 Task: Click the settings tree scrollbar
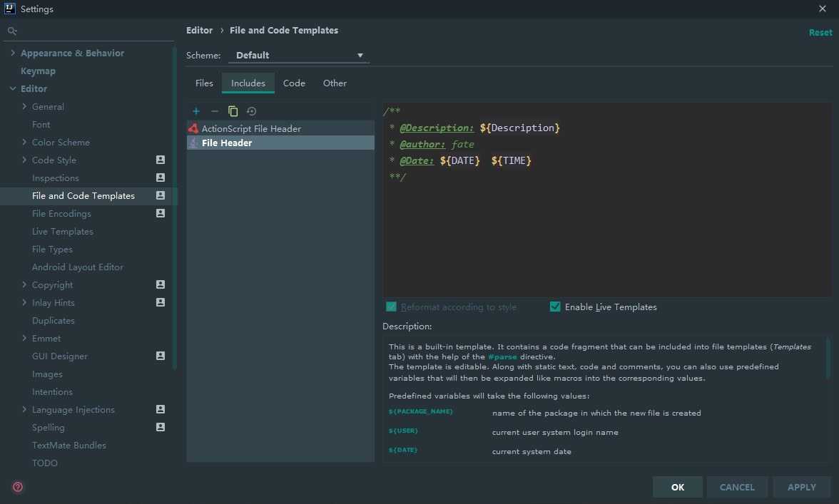(x=174, y=208)
